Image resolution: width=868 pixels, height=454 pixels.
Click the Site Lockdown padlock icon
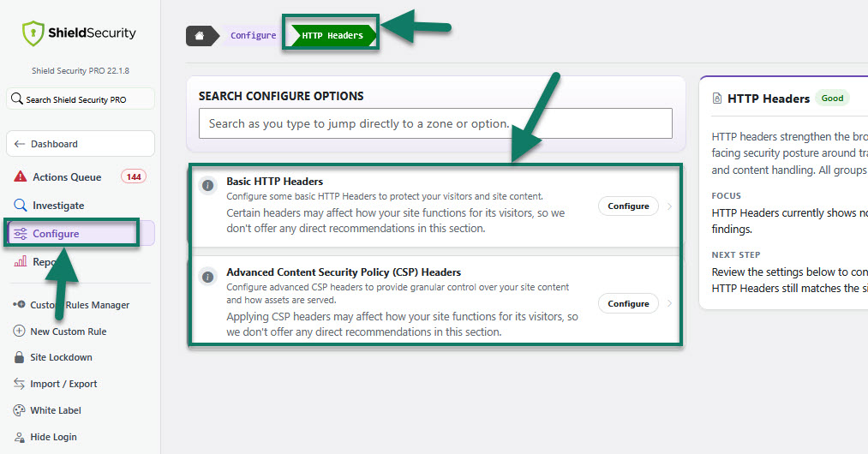coord(19,357)
